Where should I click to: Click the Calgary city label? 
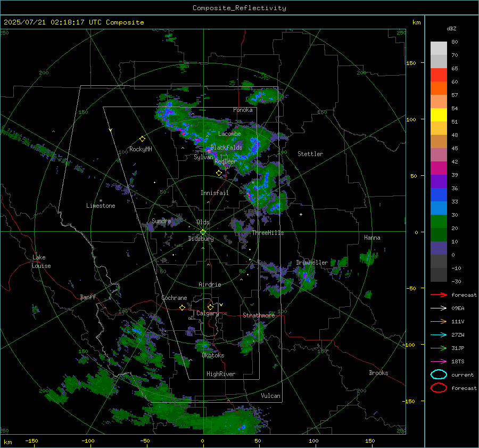pos(208,313)
